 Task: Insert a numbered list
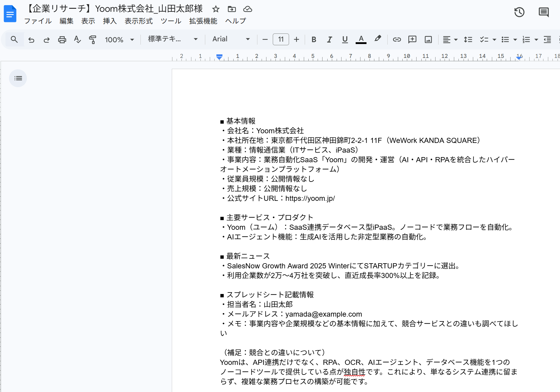click(x=526, y=40)
